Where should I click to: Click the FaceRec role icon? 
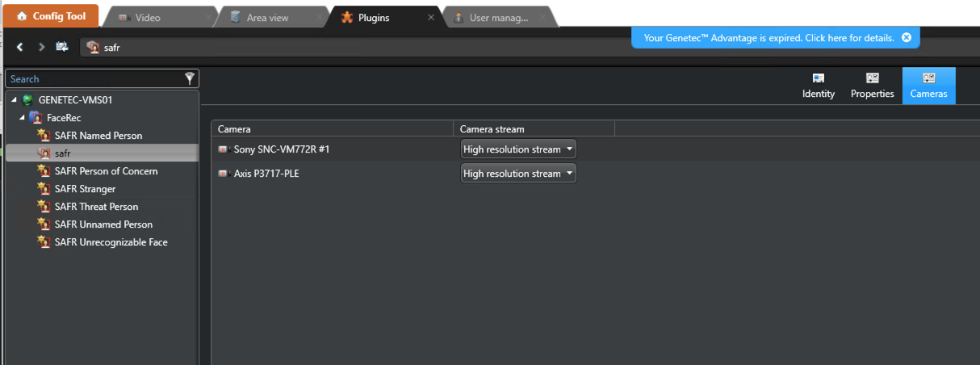click(36, 118)
